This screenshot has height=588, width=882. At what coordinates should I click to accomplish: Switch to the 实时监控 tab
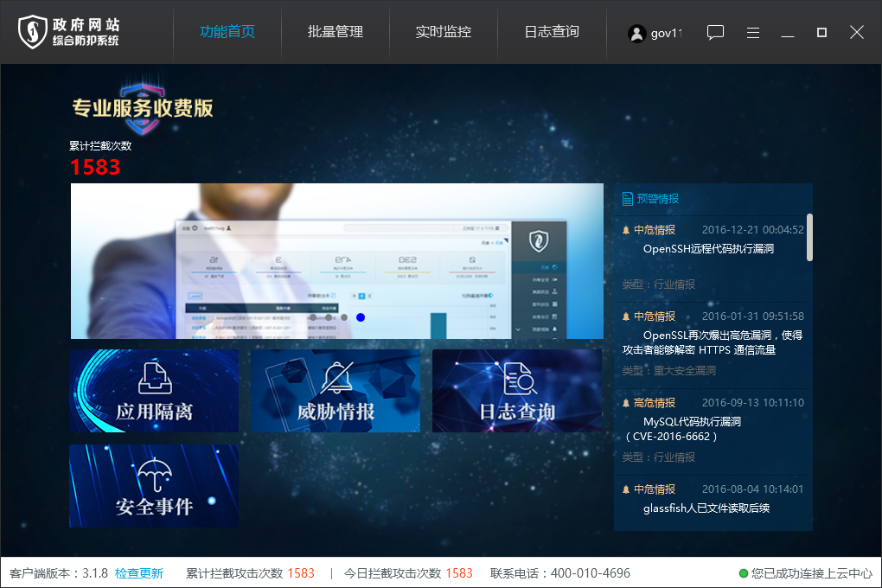click(444, 32)
